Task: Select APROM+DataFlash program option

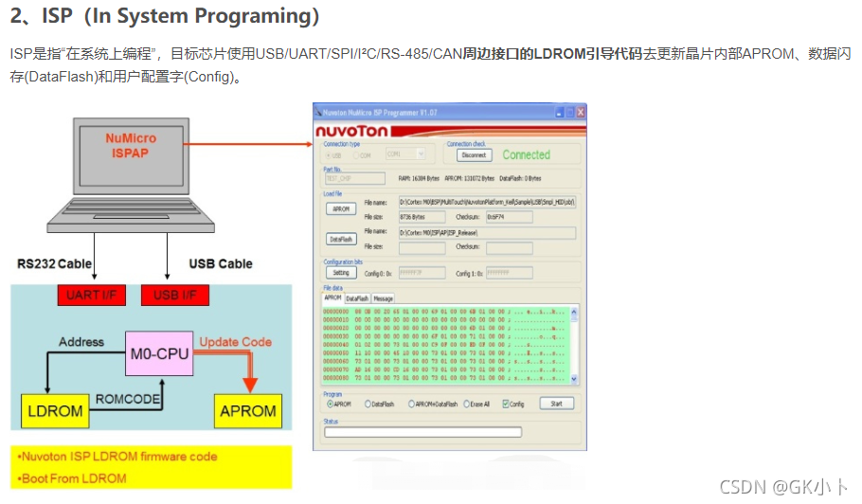Action: pyautogui.click(x=411, y=404)
